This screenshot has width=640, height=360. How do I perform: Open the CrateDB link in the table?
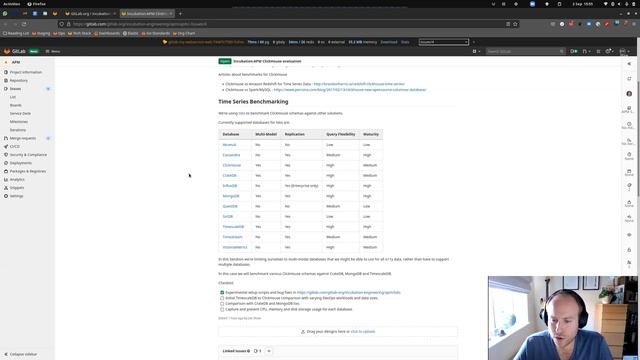click(x=229, y=176)
